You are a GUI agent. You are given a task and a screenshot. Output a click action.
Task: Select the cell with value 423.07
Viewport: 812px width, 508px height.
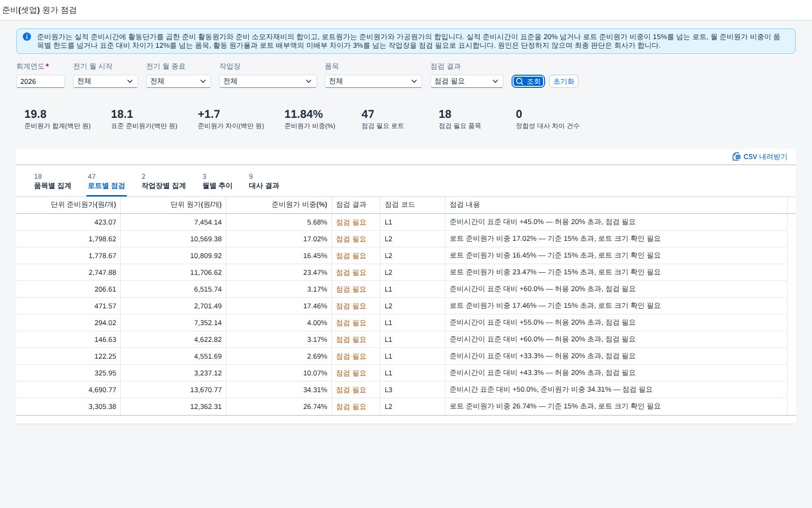click(x=68, y=222)
